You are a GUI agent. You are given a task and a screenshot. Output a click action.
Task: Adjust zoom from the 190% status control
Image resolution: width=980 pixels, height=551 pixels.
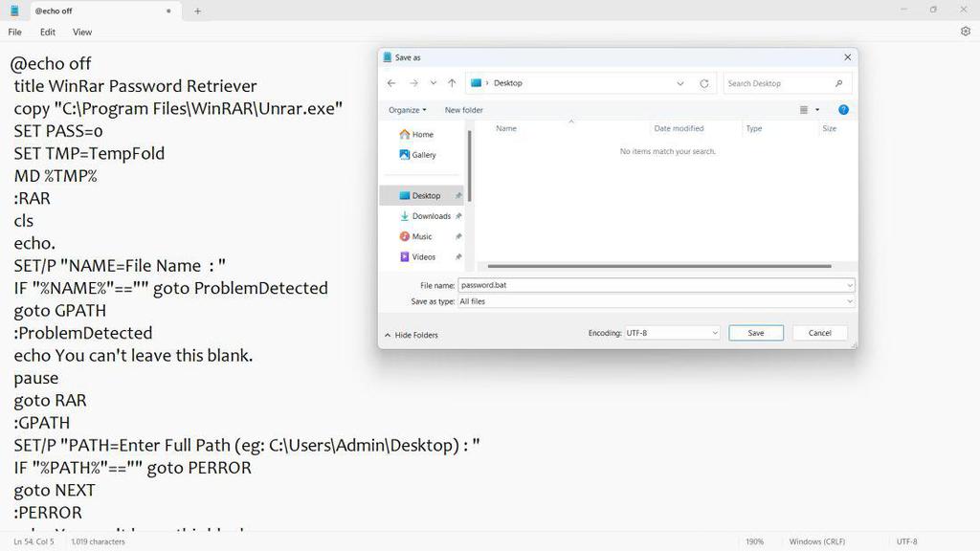point(754,540)
